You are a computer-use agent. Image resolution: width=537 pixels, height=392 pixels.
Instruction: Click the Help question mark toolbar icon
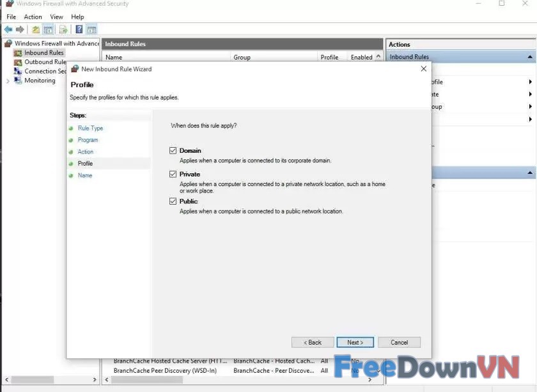(79, 29)
